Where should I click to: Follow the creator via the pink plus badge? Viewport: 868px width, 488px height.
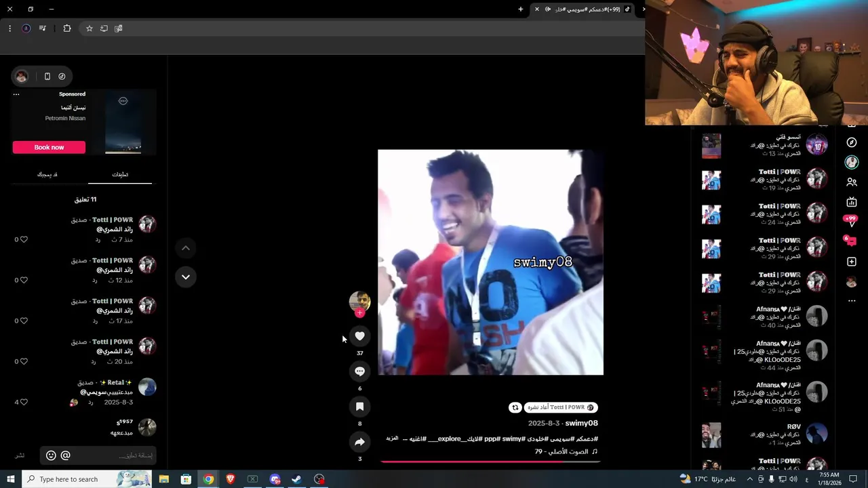click(359, 313)
